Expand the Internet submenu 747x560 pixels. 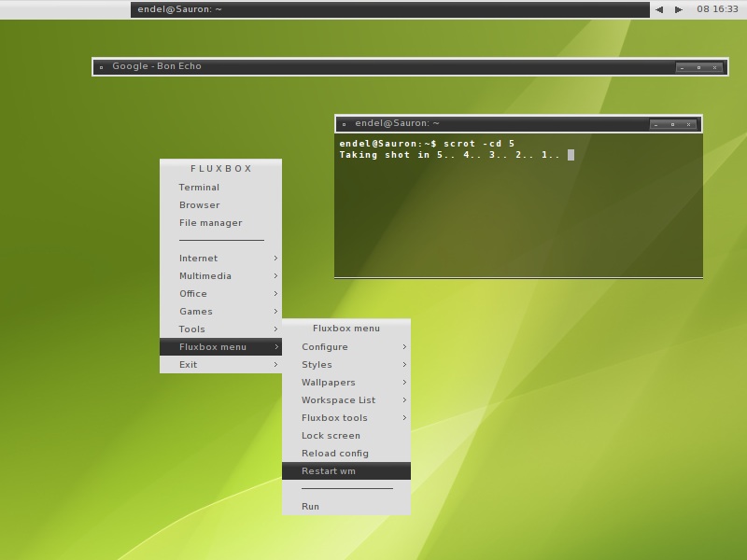coord(220,259)
